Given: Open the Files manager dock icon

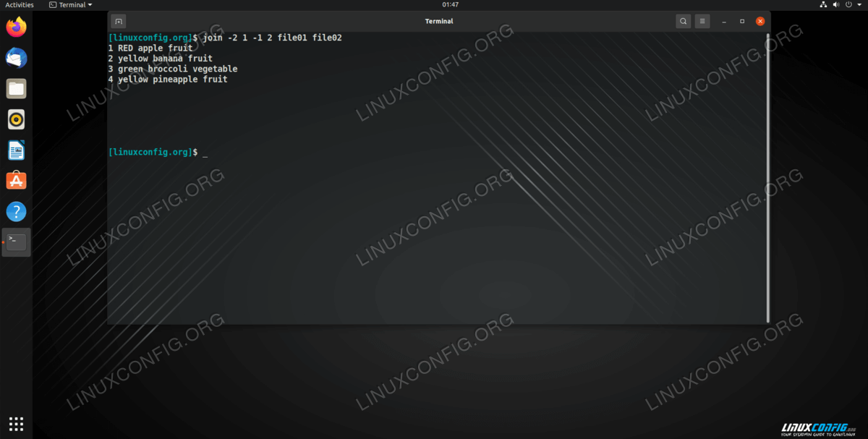Looking at the screenshot, I should coord(16,89).
